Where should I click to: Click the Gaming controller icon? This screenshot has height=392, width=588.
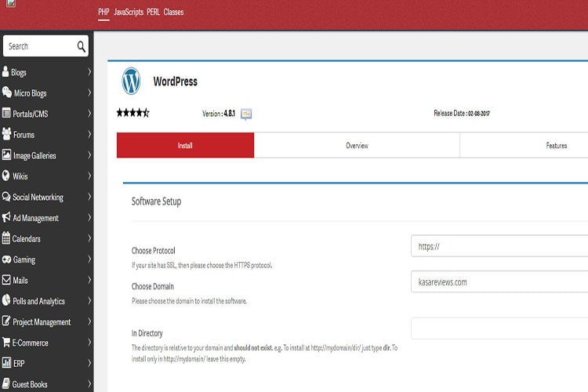[6, 260]
